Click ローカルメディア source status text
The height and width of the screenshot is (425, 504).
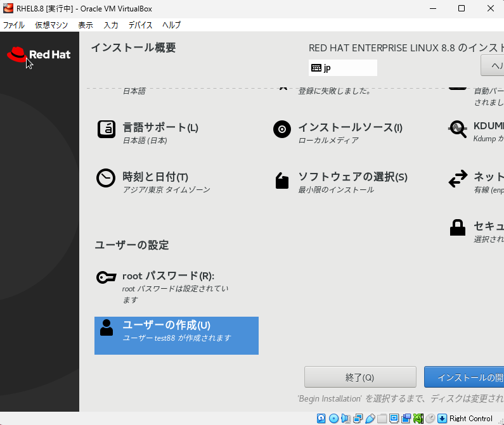point(328,141)
